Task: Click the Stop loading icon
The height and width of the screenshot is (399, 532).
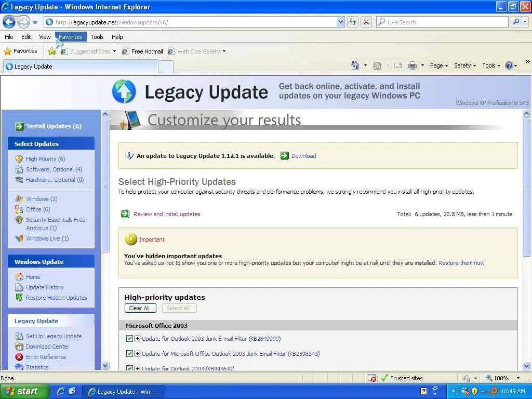Action: 366,22
